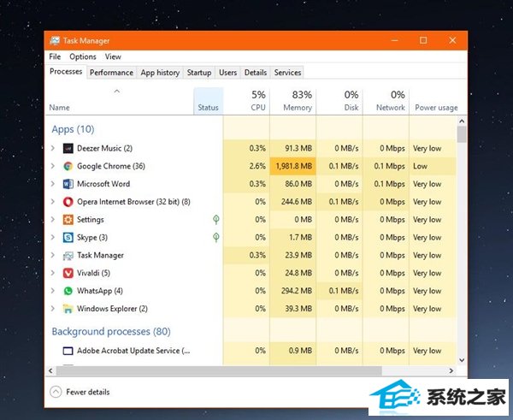
Task: Switch to the Performance tab
Action: 111,73
